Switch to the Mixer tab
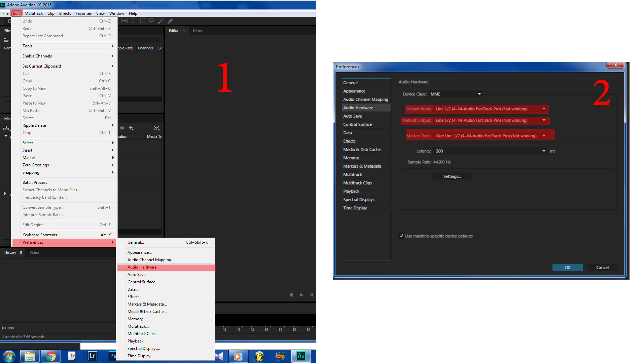Viewport: 644px width, 363px height. click(198, 31)
